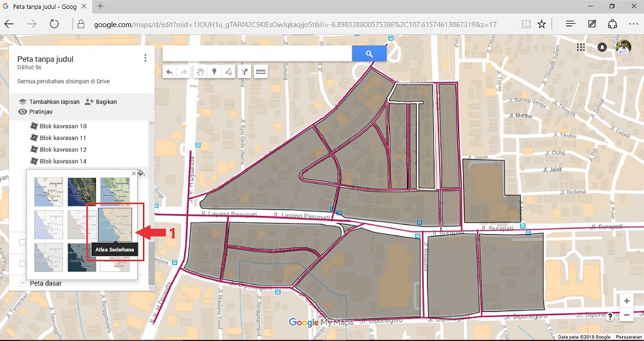The width and height of the screenshot is (644, 341).
Task: Click the Jl. Japati street label
Action: click(x=477, y=157)
